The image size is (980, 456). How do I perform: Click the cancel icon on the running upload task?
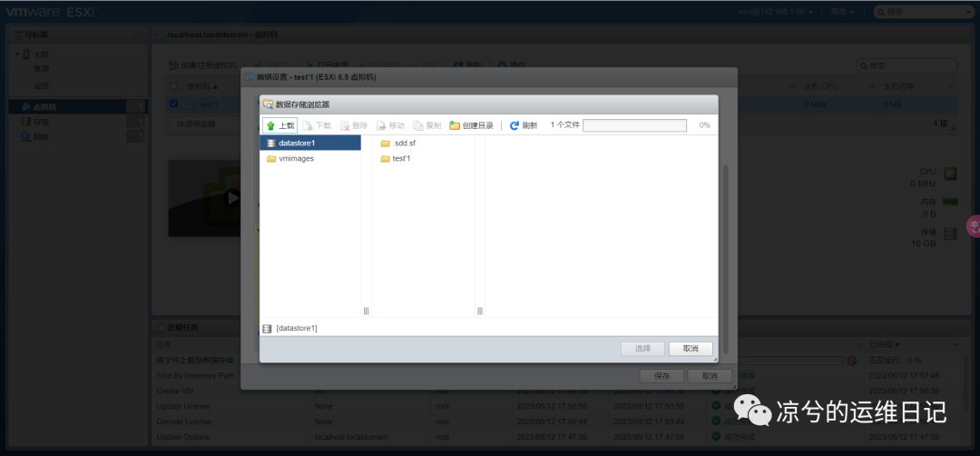[852, 361]
